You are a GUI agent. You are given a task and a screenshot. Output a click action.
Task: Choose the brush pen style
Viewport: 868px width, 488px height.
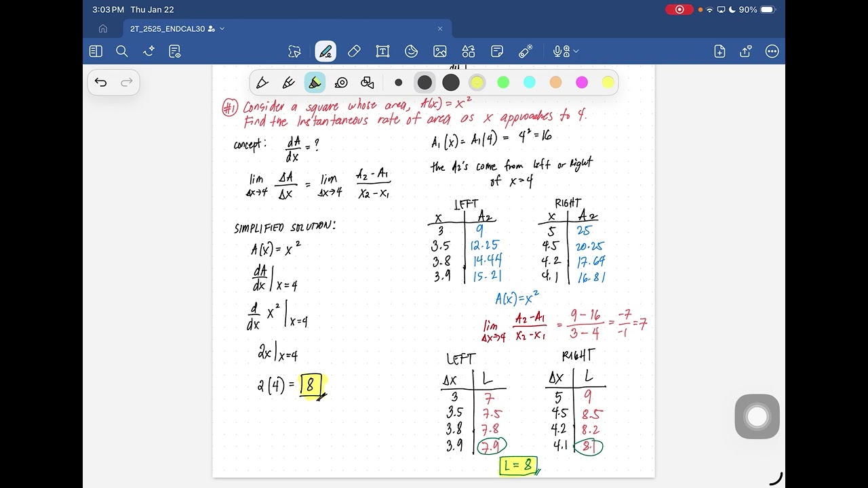(288, 83)
